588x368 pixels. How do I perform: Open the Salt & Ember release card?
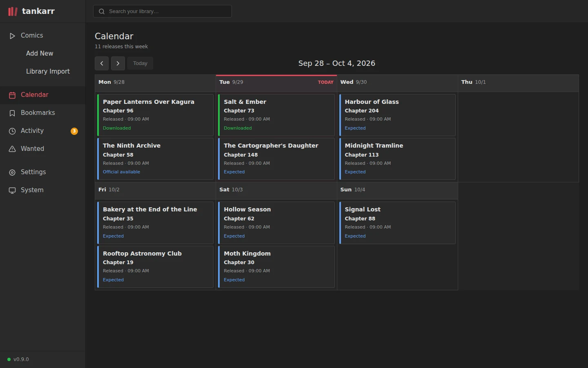pos(276,115)
